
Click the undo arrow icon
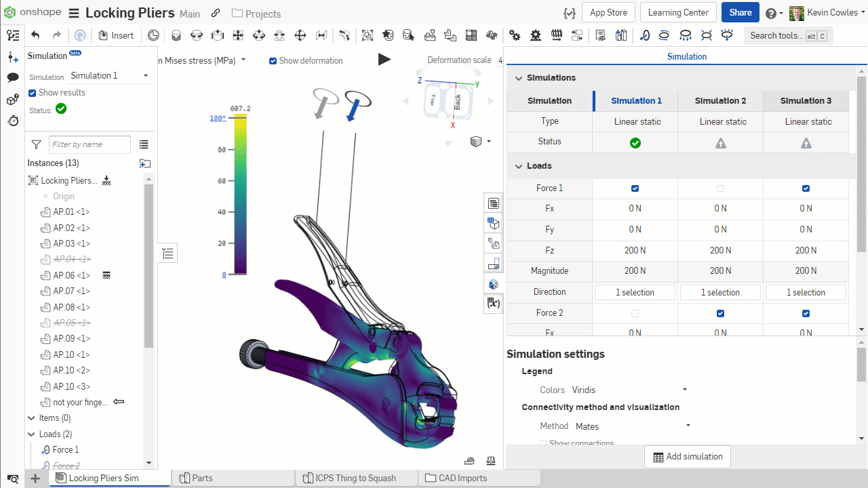click(35, 35)
